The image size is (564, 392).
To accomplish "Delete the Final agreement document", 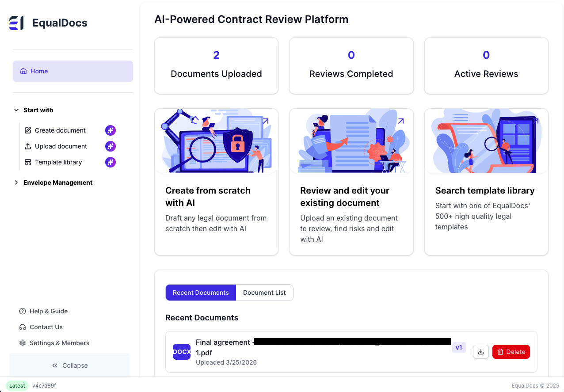I will (x=511, y=352).
